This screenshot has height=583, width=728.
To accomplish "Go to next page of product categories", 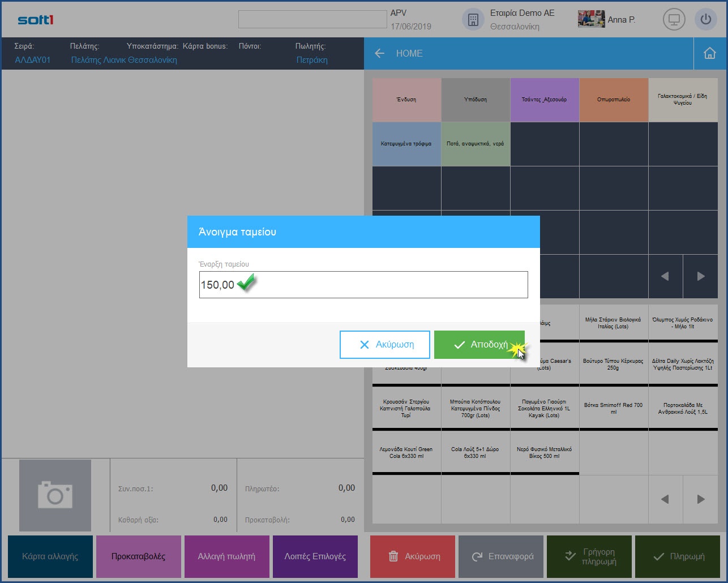I will (701, 276).
